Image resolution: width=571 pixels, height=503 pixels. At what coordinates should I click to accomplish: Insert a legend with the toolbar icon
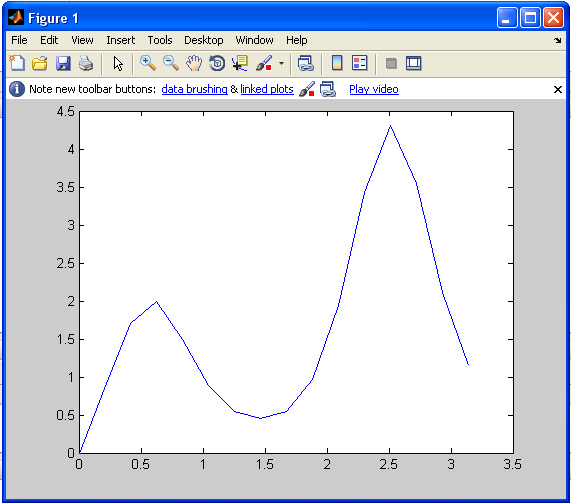pos(359,63)
